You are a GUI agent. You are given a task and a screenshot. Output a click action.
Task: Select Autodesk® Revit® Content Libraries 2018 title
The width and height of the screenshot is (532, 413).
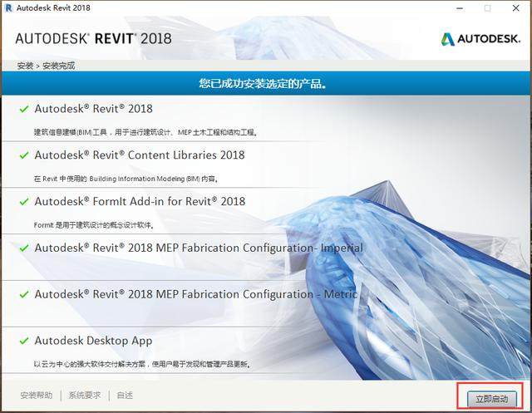tap(140, 155)
